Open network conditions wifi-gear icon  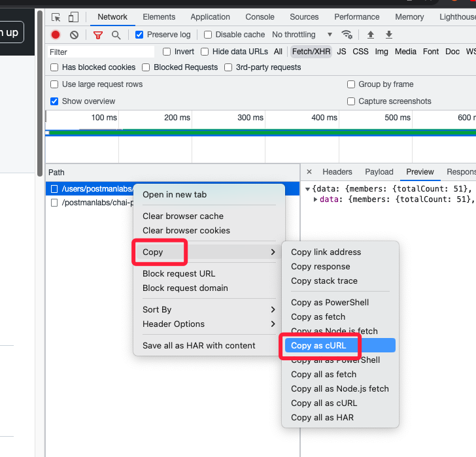point(347,35)
